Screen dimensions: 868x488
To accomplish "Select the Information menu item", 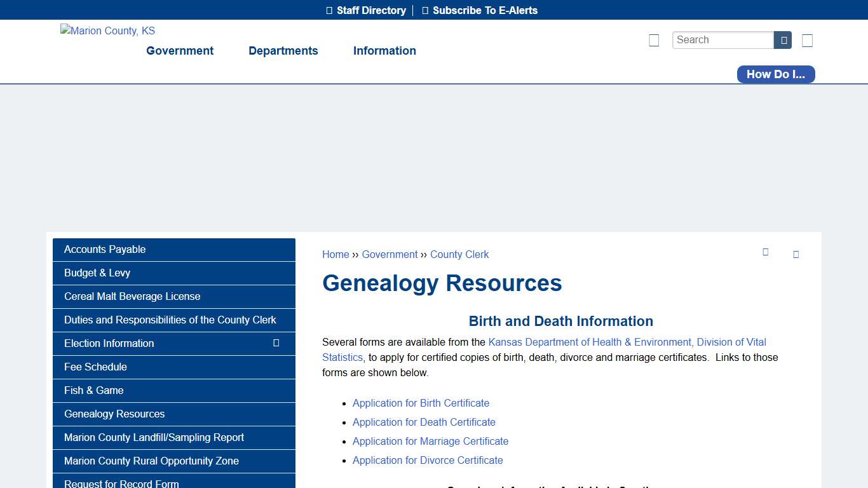I will point(384,51).
